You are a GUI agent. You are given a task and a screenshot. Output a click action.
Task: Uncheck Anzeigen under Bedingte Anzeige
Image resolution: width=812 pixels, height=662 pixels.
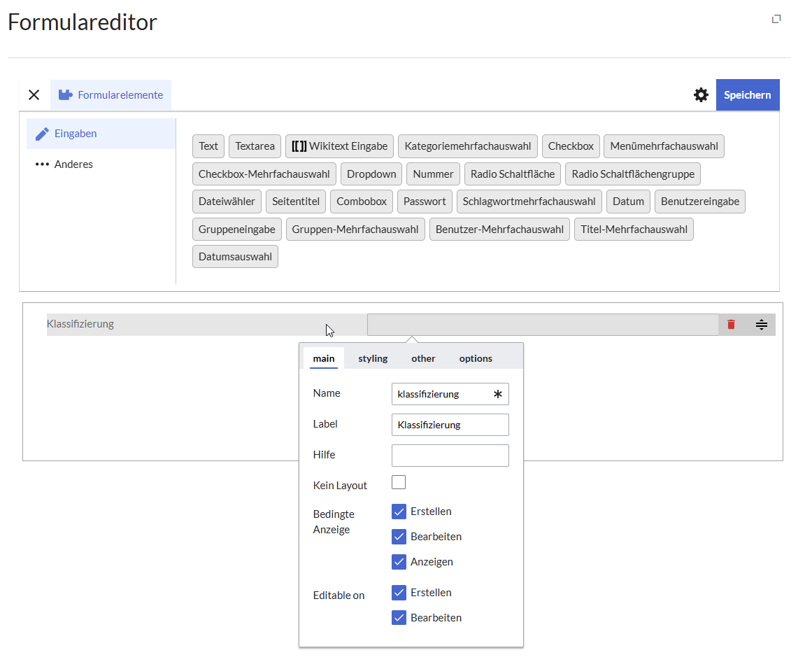point(399,562)
